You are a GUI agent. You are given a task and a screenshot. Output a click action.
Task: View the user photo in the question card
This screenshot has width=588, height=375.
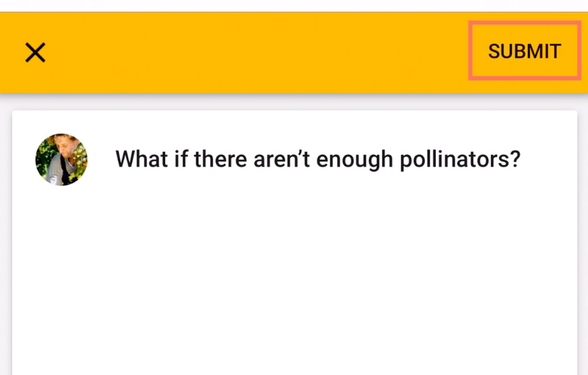click(x=61, y=160)
